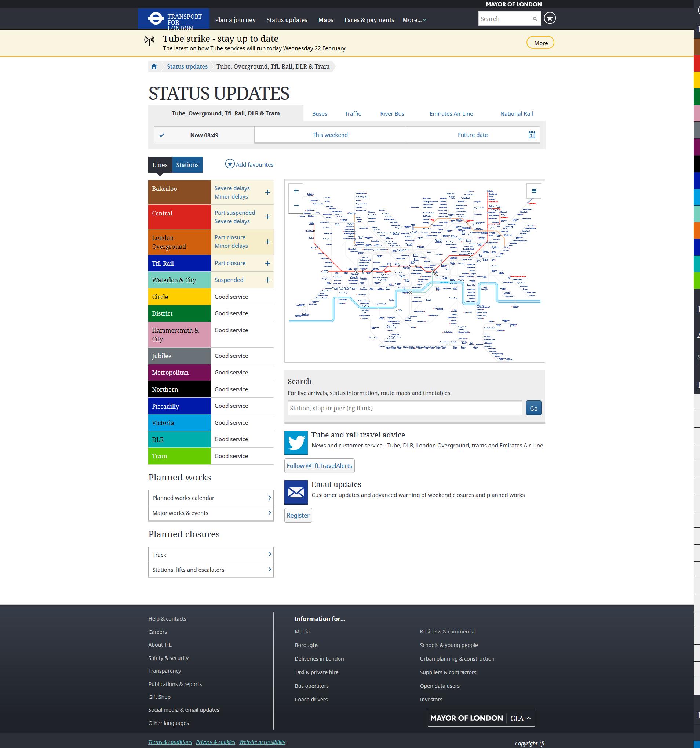
Task: Open Fares & payments menu
Action: pos(369,20)
